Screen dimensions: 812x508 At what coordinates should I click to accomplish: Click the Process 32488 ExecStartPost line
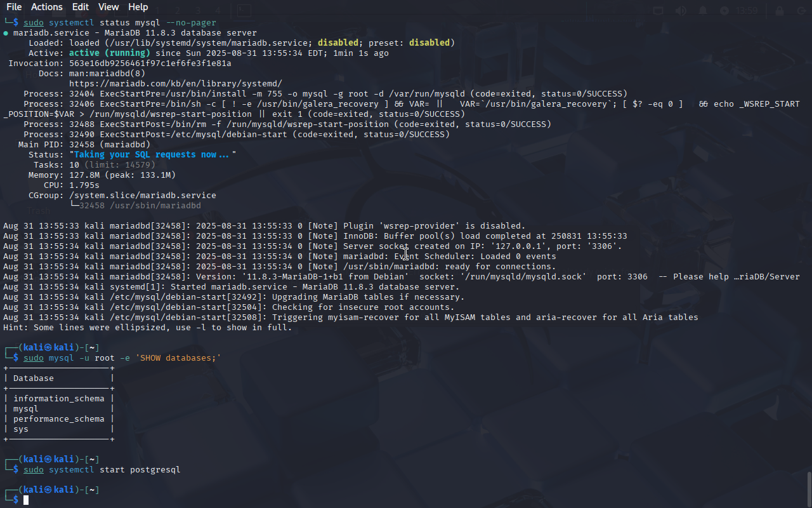pyautogui.click(x=287, y=124)
